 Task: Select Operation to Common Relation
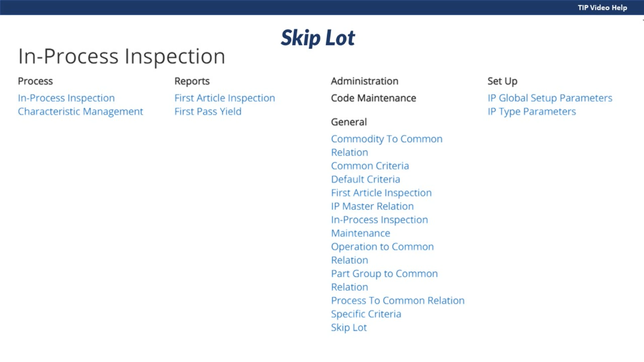click(382, 247)
